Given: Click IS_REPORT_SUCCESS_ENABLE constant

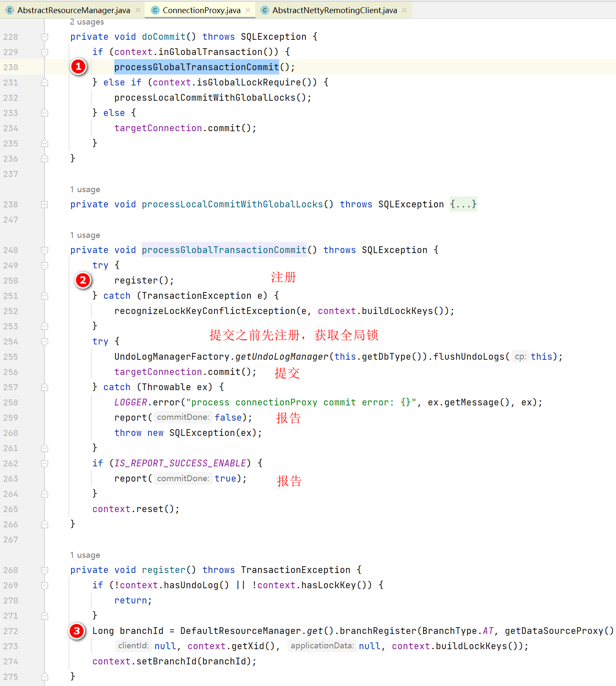Looking at the screenshot, I should pyautogui.click(x=180, y=463).
